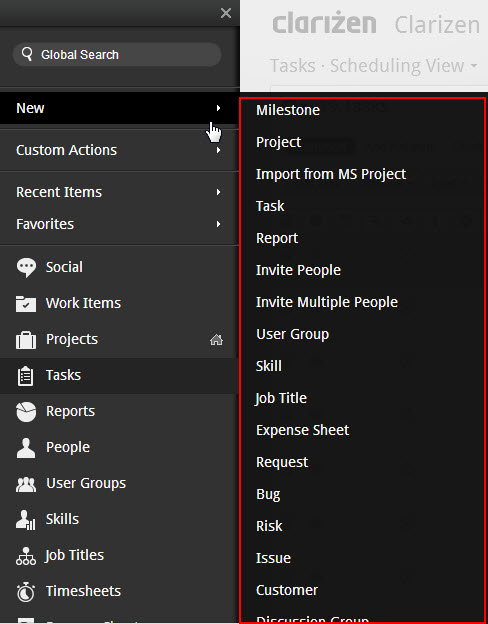Open the Reports module label
488x624 pixels.
tap(70, 411)
